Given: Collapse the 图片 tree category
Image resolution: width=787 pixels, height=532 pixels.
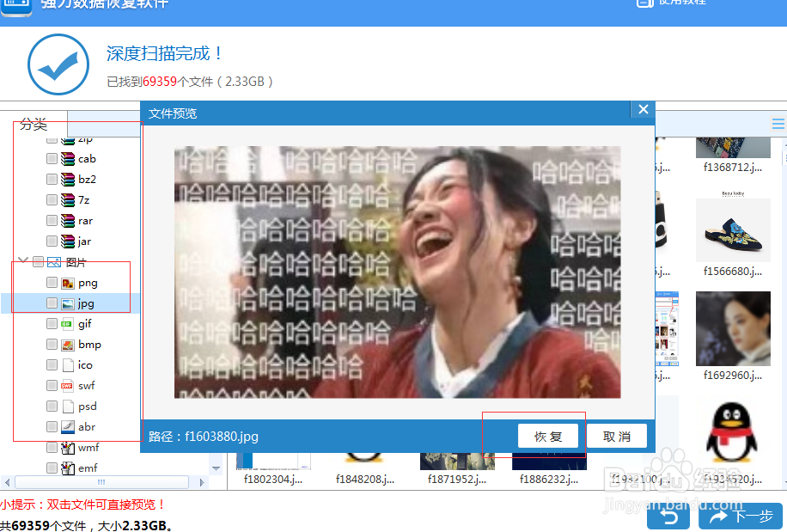Looking at the screenshot, I should pos(22,260).
